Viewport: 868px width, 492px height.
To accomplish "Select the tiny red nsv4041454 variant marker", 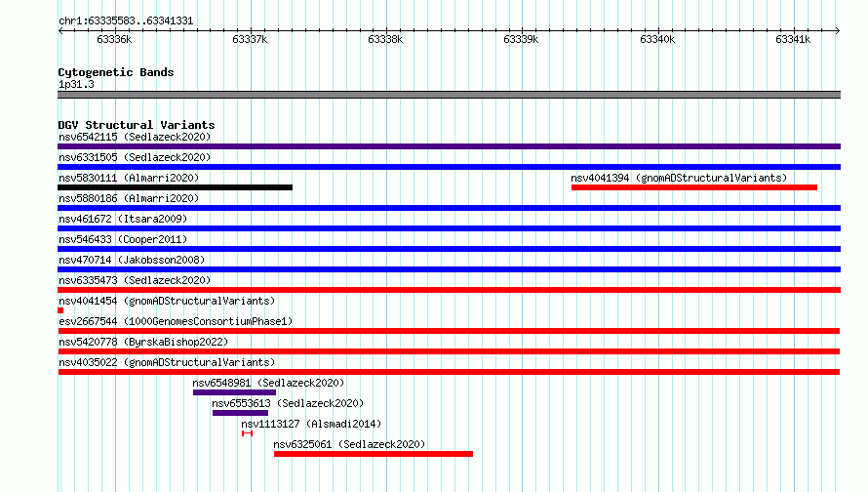I will coord(60,310).
